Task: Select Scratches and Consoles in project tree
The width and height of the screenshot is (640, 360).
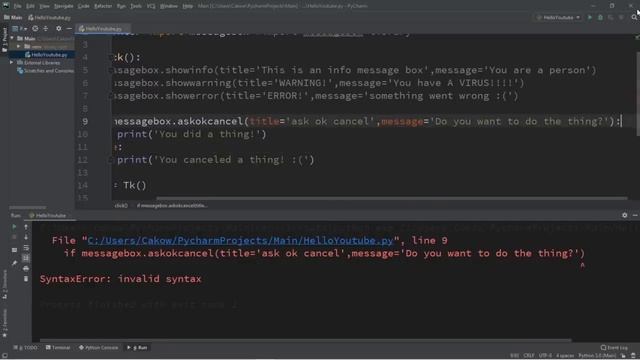Action: 45,71
